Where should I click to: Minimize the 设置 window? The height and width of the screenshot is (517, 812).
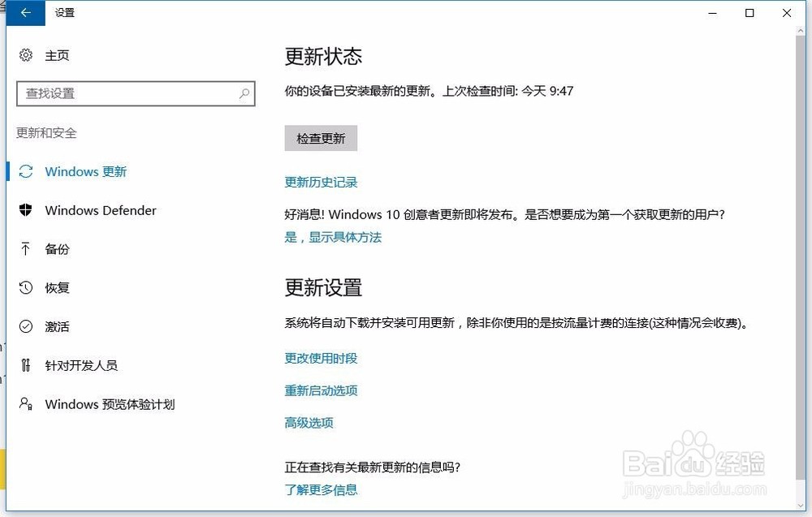(x=713, y=13)
